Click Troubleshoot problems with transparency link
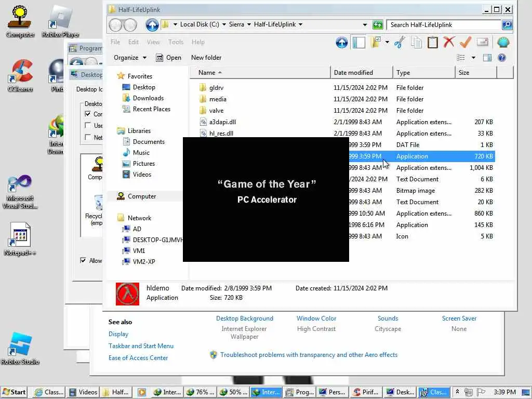Image resolution: width=532 pixels, height=399 pixels. [309, 354]
